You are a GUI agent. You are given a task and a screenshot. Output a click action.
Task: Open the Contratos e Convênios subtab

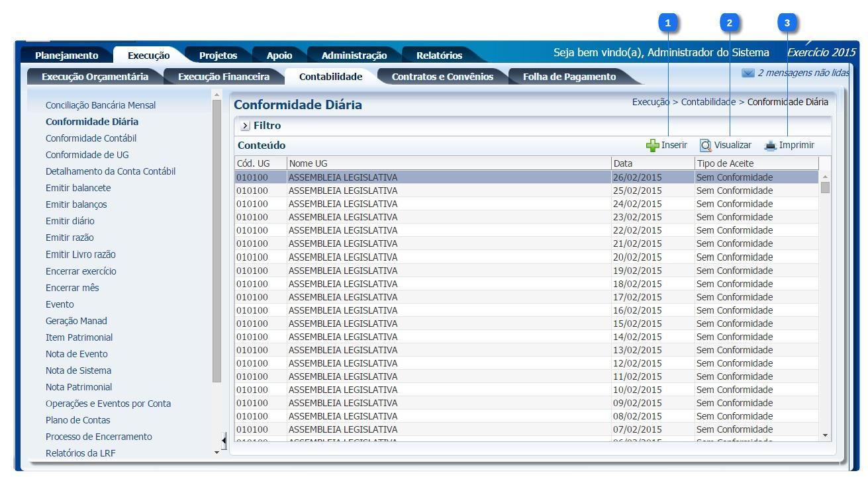coord(442,77)
